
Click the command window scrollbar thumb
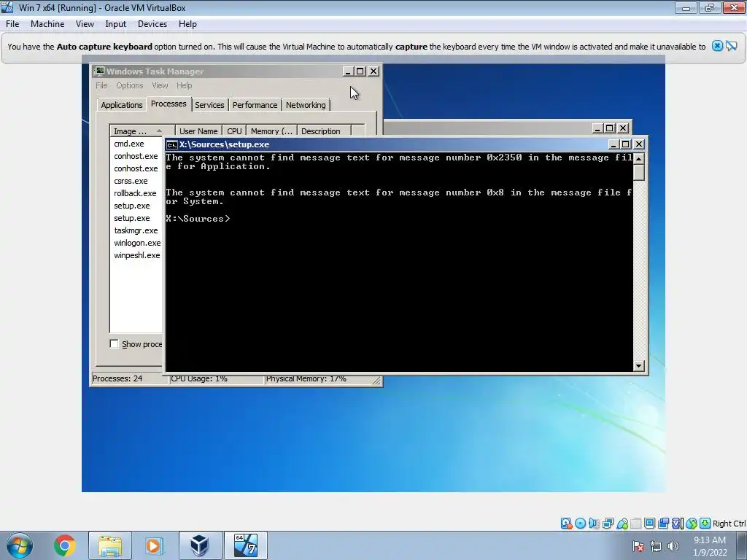click(x=639, y=172)
